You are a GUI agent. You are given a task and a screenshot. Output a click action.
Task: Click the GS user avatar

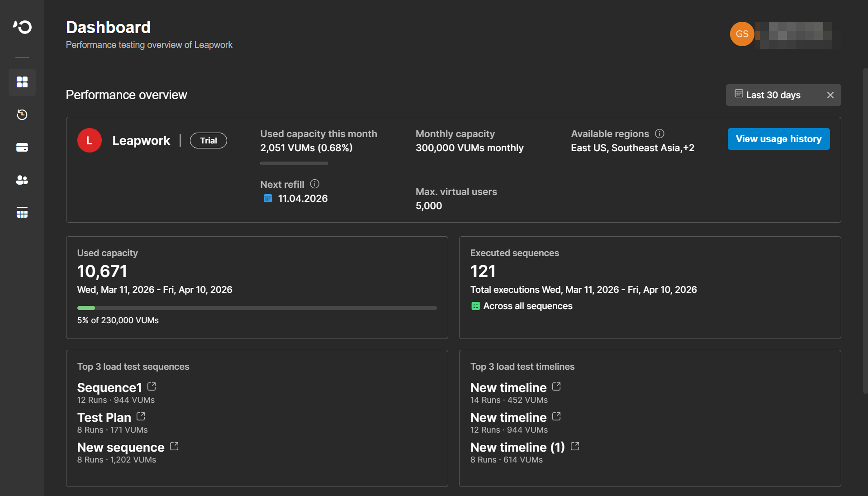(742, 34)
